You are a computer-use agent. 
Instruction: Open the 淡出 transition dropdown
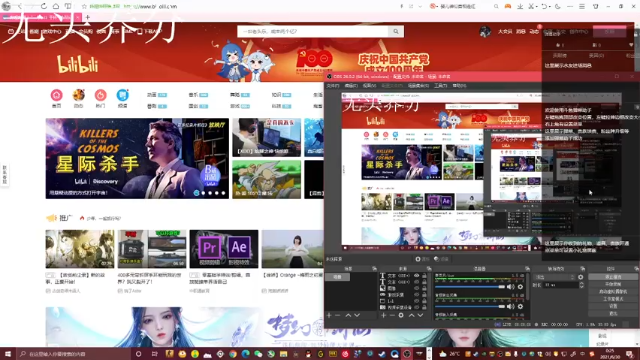(x=554, y=277)
